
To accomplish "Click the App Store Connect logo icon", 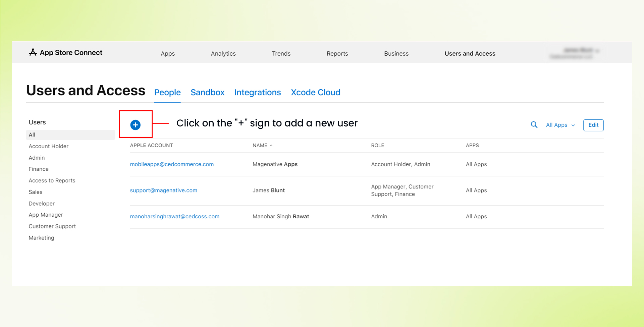I will (x=33, y=52).
